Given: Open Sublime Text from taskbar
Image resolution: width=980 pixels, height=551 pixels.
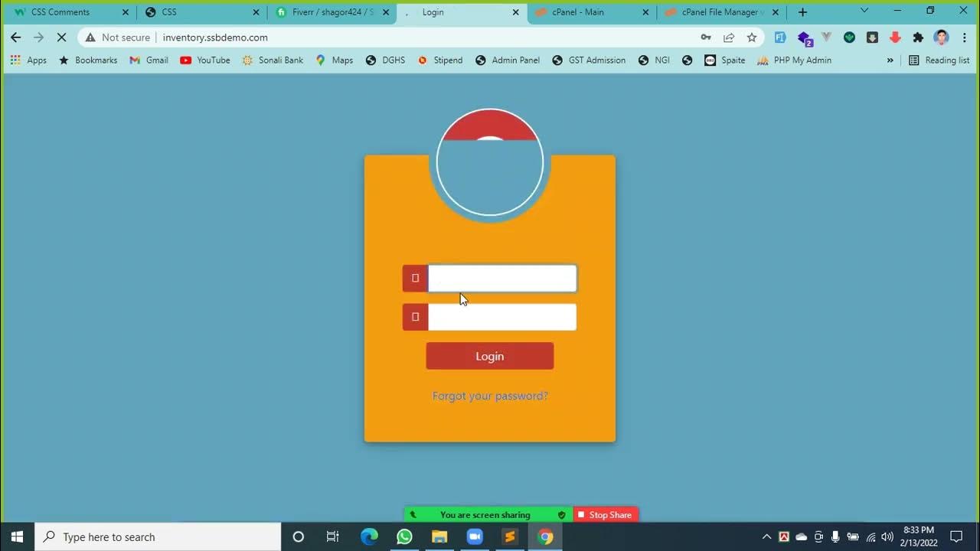Looking at the screenshot, I should click(x=510, y=536).
